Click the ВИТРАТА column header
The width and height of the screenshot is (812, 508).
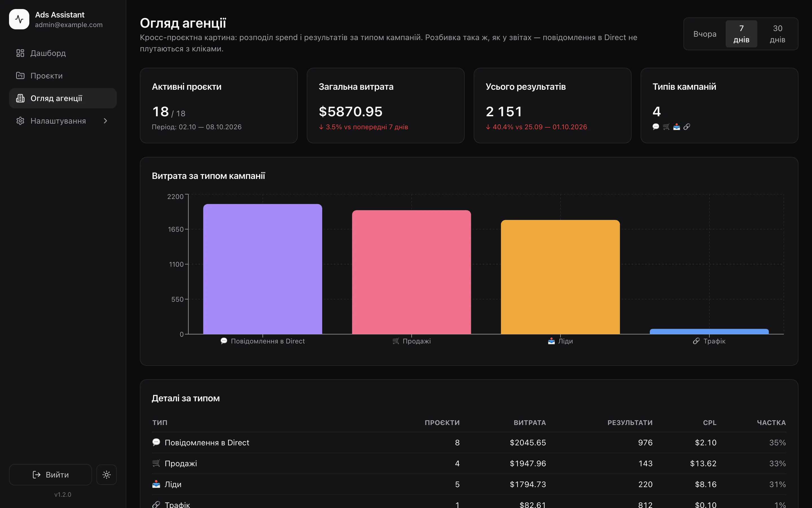[x=529, y=423]
